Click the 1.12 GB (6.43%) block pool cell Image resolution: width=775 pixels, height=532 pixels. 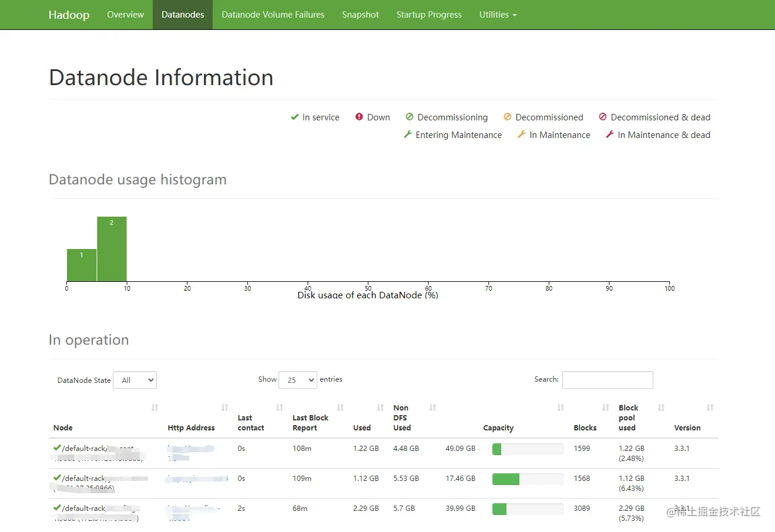point(632,483)
